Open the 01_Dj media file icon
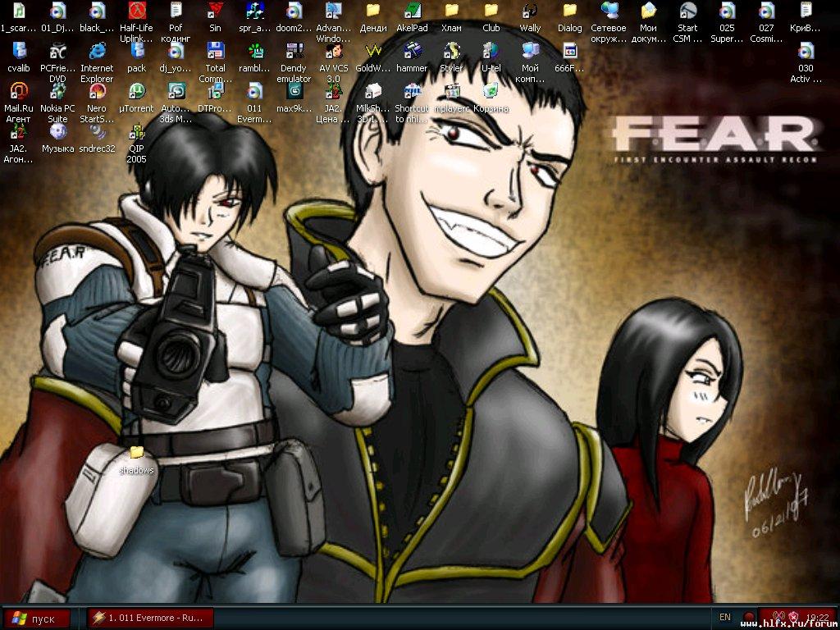 [x=58, y=10]
